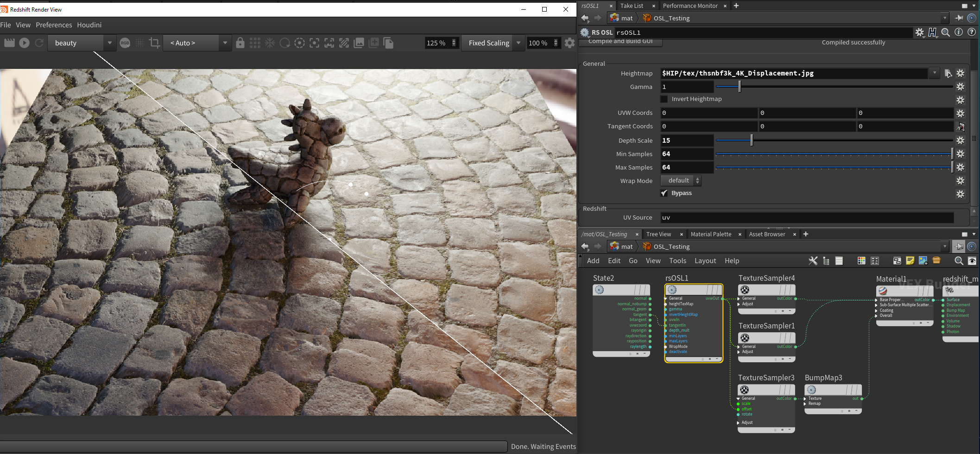Click the sticky note icon in network toolbar

pos(910,261)
